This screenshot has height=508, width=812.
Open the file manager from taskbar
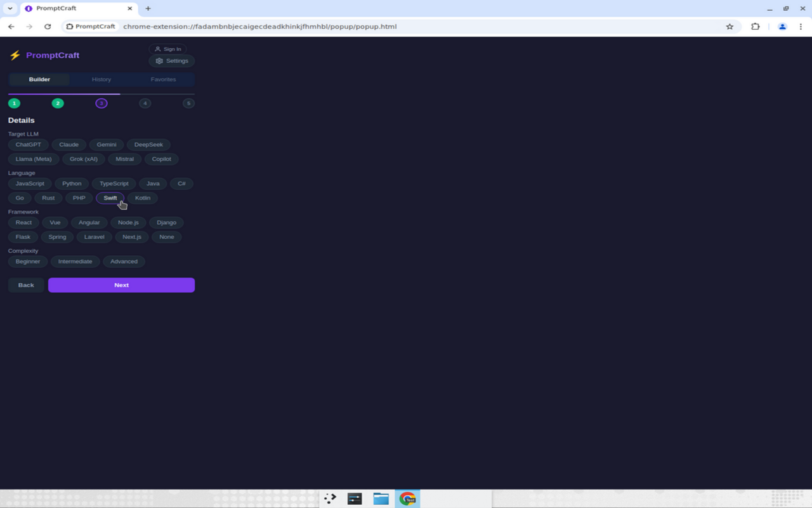pyautogui.click(x=381, y=498)
